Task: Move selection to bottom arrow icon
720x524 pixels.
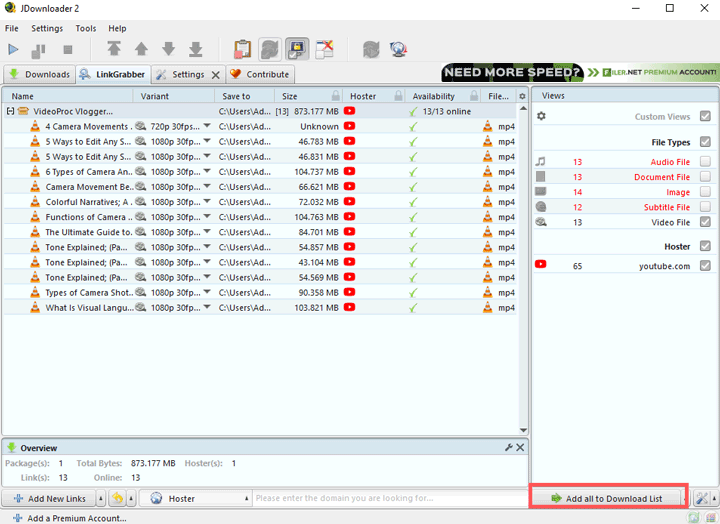Action: coord(196,49)
